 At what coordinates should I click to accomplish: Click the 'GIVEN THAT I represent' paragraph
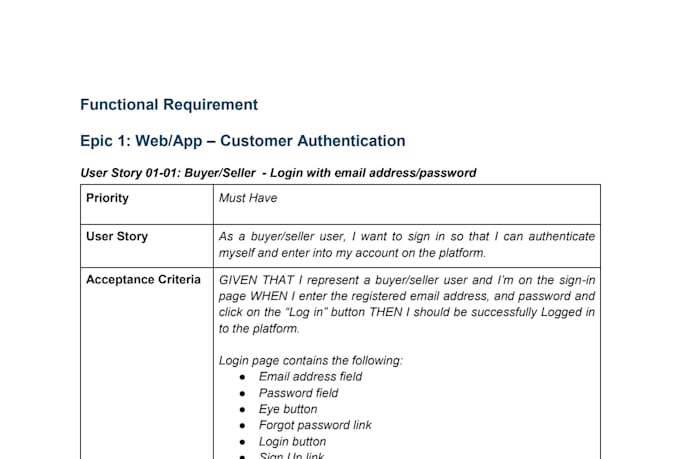tap(407, 304)
